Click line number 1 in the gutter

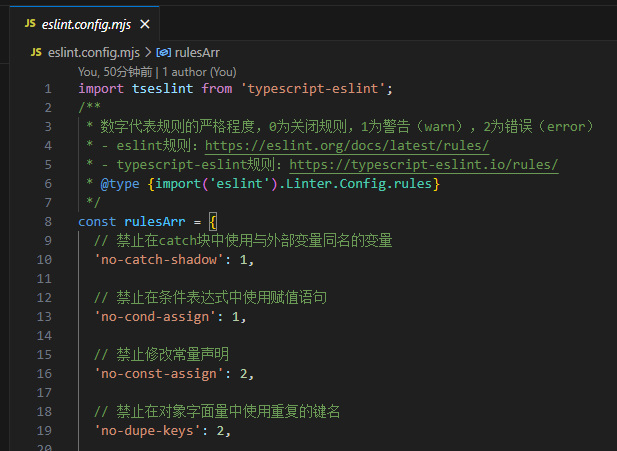point(47,88)
